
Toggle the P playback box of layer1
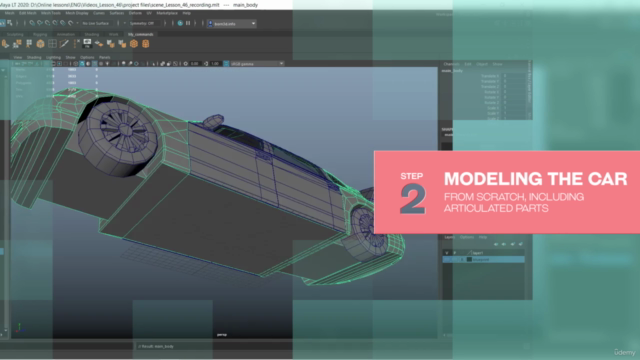[454, 253]
